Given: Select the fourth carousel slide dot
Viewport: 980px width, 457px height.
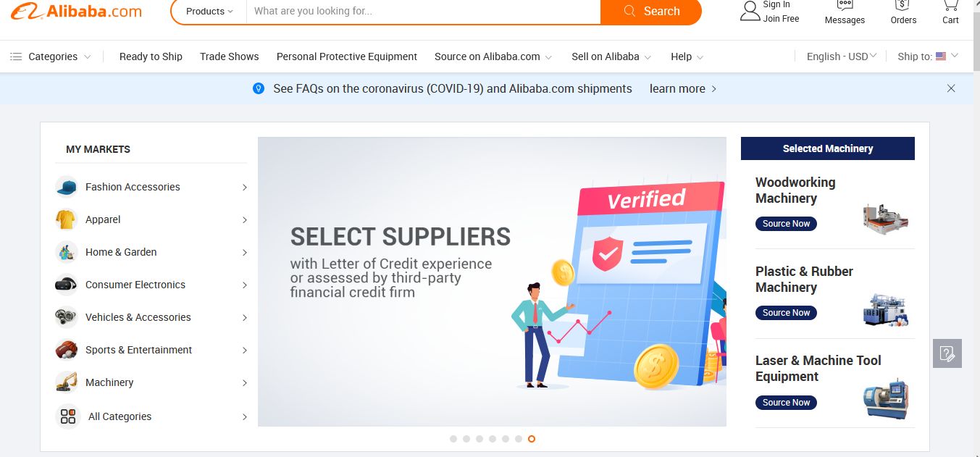Looking at the screenshot, I should tap(493, 439).
